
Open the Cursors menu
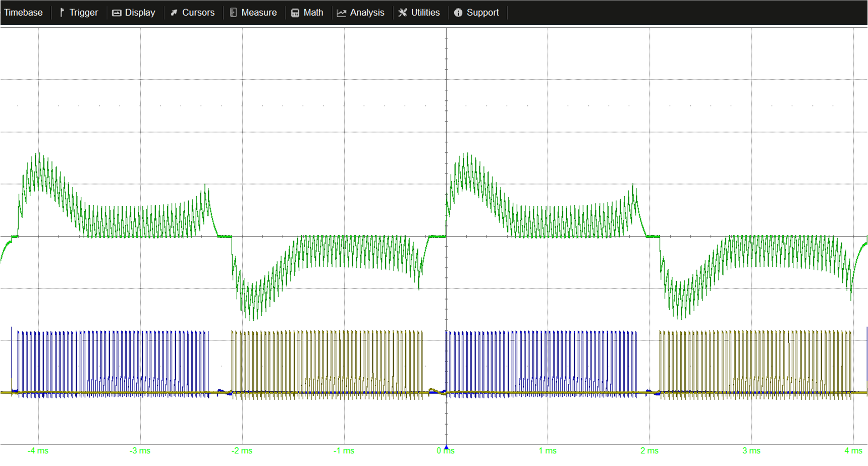tap(199, 13)
